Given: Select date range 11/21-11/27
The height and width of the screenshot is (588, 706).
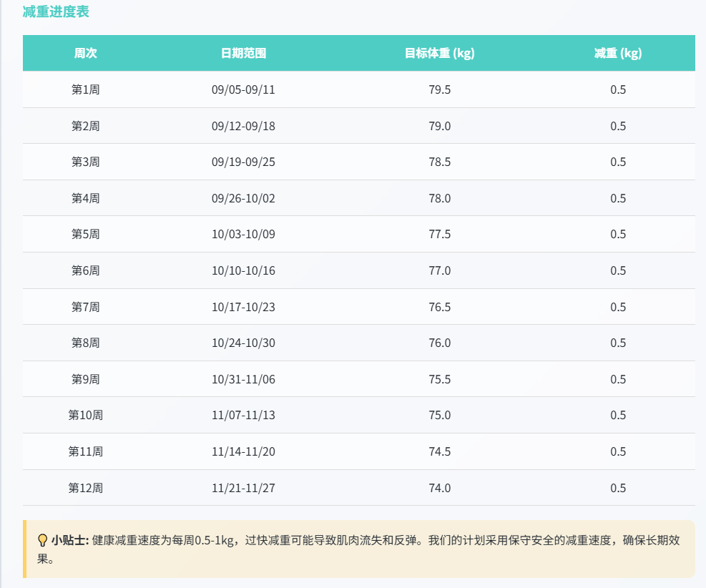Looking at the screenshot, I should [243, 488].
